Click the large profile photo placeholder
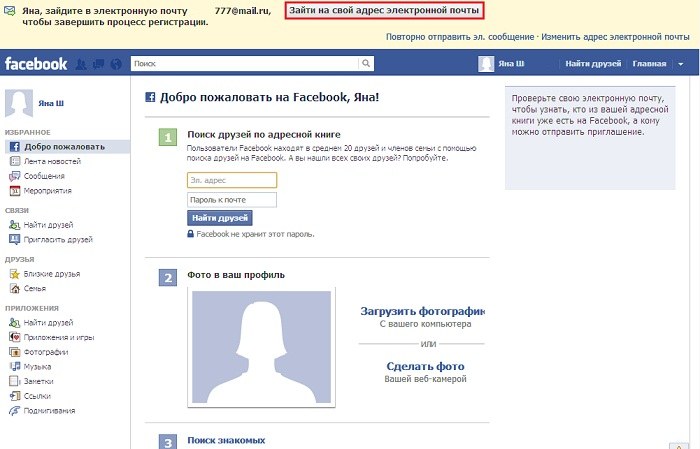Image resolution: width=700 pixels, height=449 pixels. tap(261, 347)
